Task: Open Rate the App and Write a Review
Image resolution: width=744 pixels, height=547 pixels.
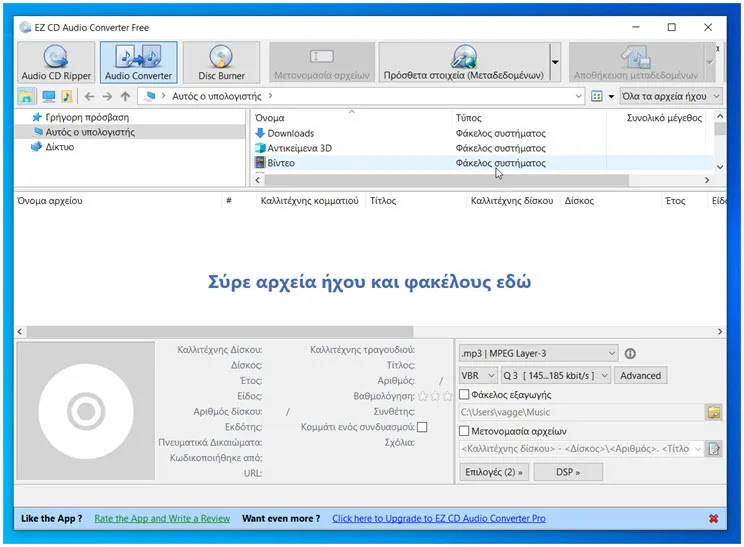Action: (x=162, y=519)
